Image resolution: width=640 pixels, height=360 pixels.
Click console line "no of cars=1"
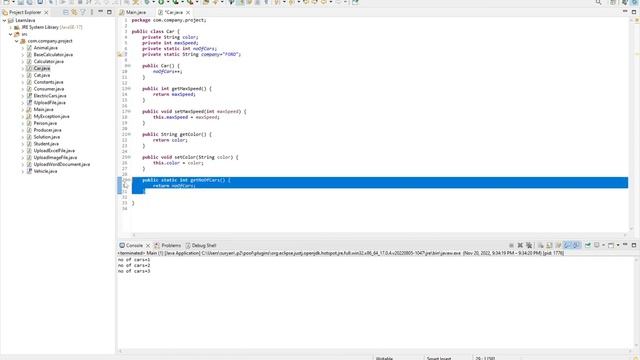coord(134,260)
